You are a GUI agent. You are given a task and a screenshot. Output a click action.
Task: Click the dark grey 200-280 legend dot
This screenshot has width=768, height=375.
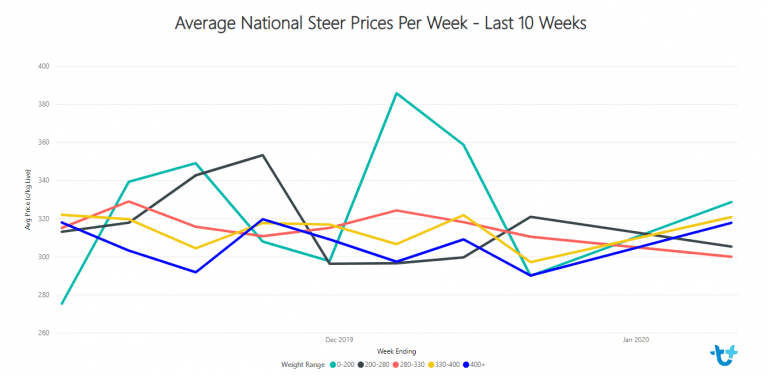[360, 365]
